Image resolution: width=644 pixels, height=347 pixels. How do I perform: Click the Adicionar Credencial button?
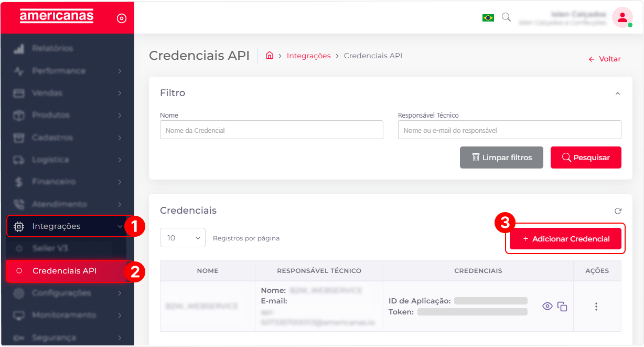[x=565, y=239]
